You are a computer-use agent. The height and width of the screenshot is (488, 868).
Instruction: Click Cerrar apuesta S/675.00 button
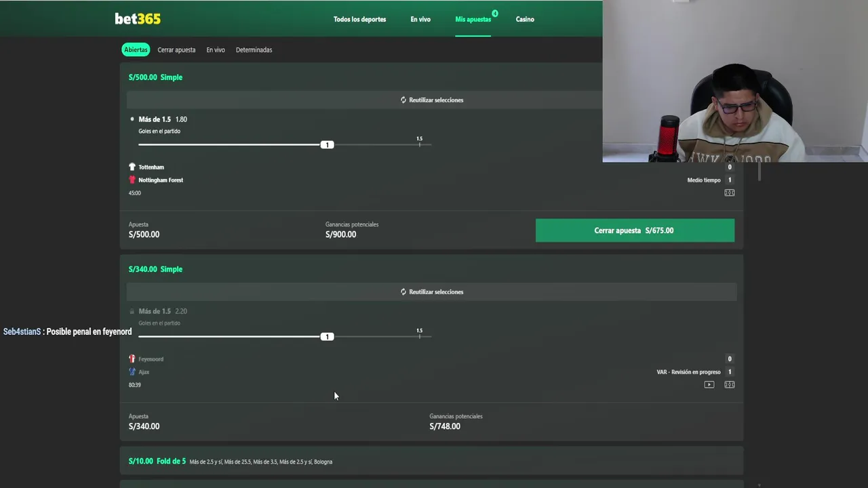tap(635, 230)
